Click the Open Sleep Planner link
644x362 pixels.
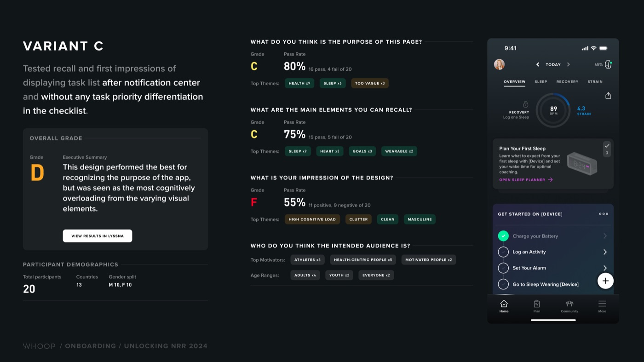(526, 180)
